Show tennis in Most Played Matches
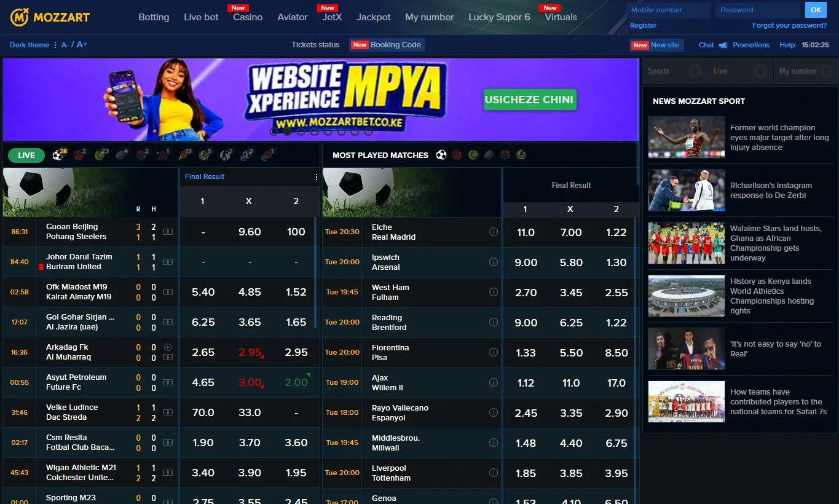This screenshot has height=504, width=839. [473, 155]
